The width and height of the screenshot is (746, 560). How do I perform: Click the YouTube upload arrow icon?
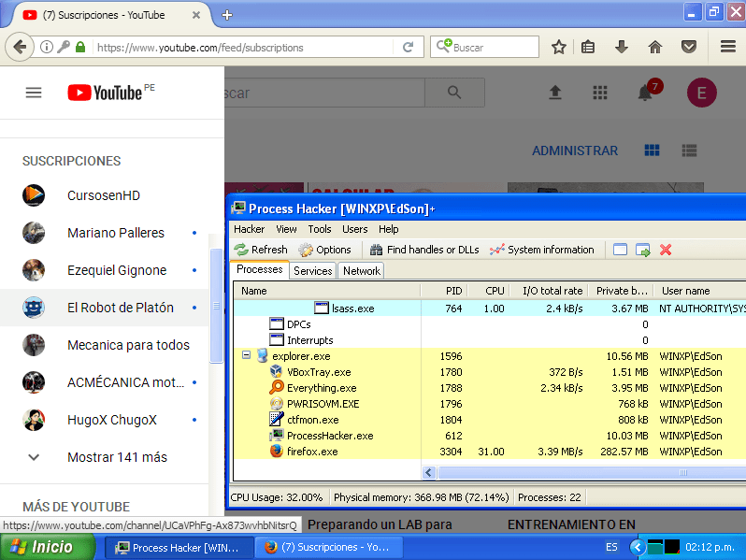pyautogui.click(x=554, y=93)
